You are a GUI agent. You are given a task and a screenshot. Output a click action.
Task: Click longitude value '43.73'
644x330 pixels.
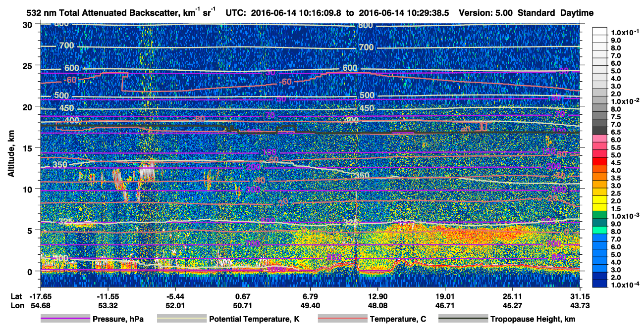pos(580,305)
